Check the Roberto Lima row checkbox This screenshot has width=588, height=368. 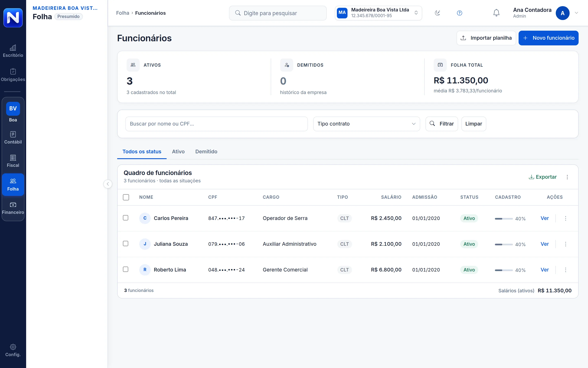coord(126,269)
